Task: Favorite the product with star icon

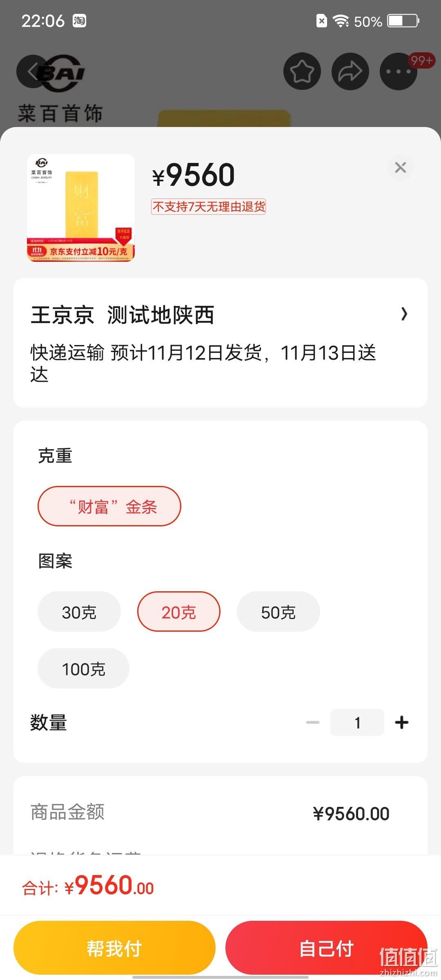Action: tap(302, 71)
